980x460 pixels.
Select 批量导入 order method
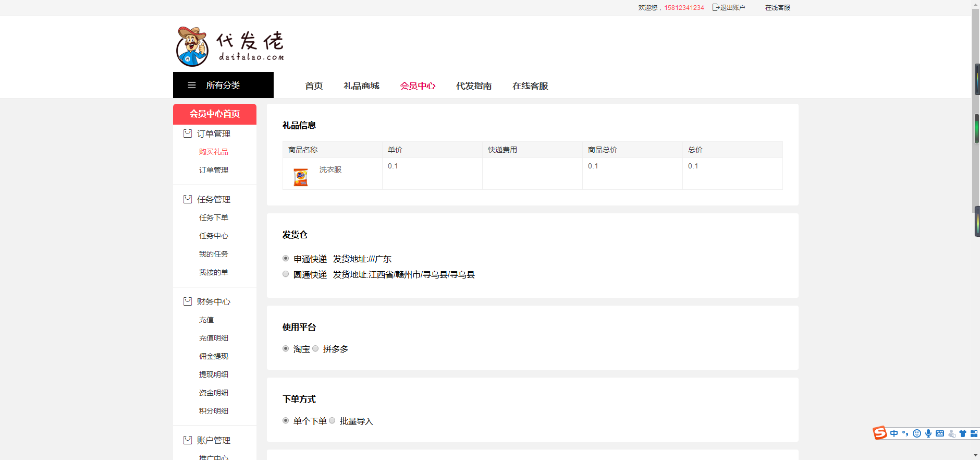(x=332, y=420)
